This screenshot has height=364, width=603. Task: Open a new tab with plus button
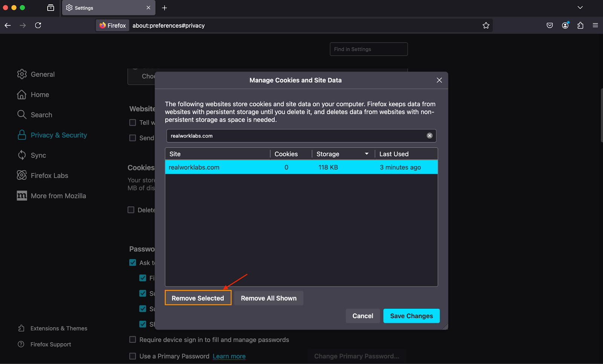coord(165,8)
